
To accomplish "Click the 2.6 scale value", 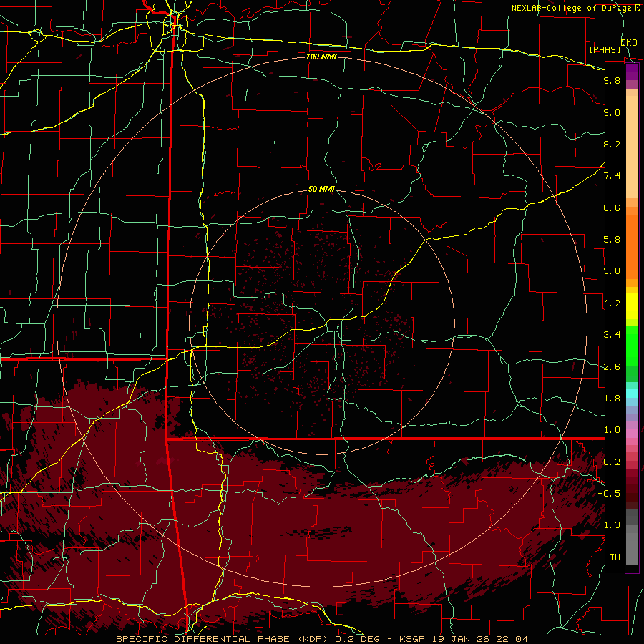I will point(612,367).
